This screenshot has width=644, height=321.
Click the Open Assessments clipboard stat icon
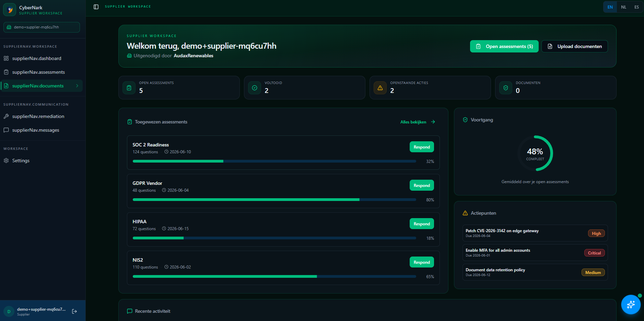click(x=129, y=88)
